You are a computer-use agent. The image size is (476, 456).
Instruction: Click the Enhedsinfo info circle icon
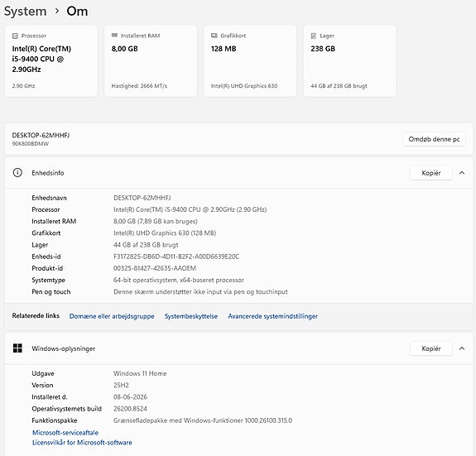[17, 173]
